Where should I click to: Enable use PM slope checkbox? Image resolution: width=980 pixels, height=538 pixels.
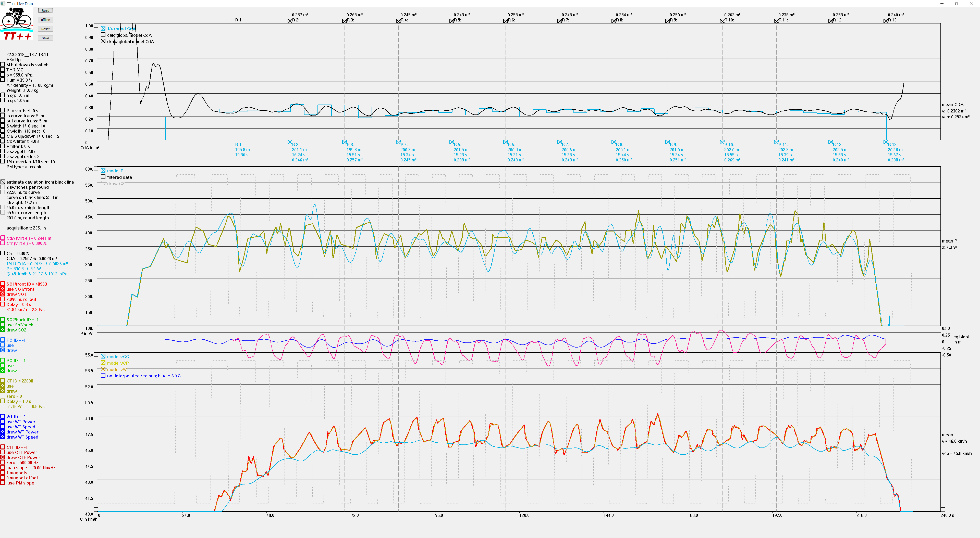click(x=3, y=483)
